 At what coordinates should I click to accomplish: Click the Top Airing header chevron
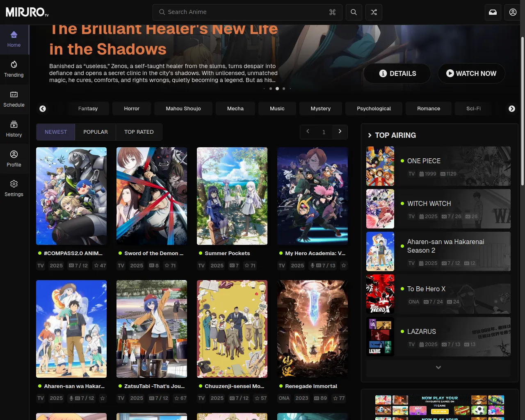point(370,135)
